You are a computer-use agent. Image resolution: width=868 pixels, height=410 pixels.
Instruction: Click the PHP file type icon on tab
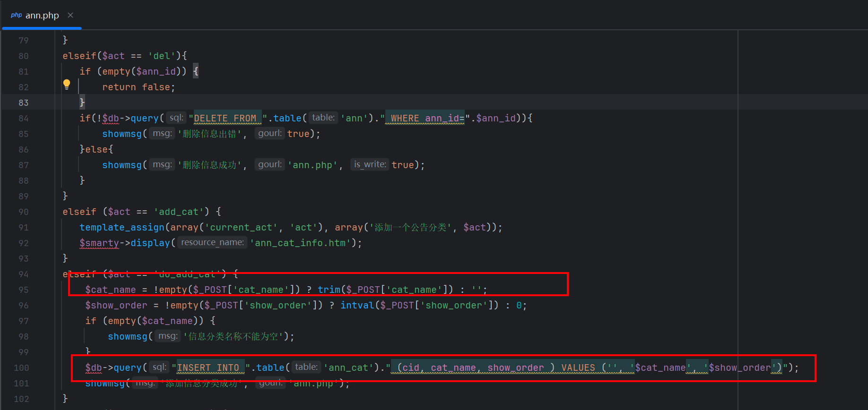point(17,15)
